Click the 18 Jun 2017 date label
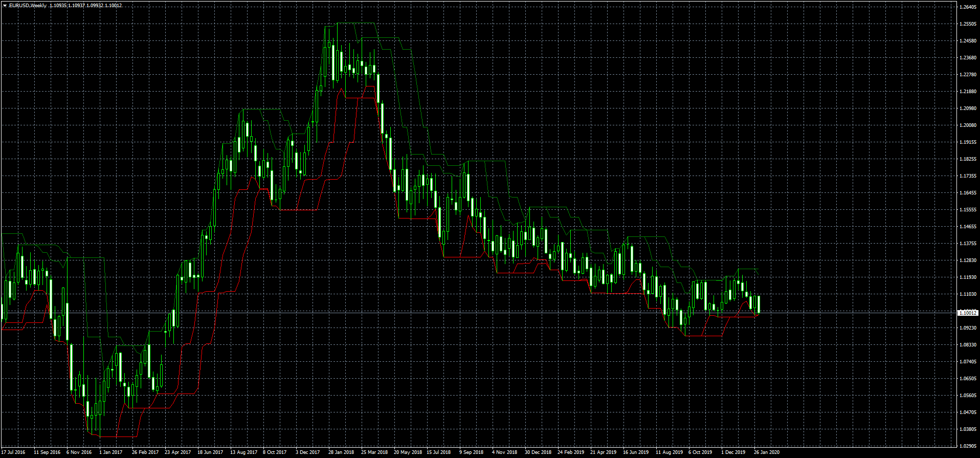The image size is (980, 458). (x=210, y=452)
